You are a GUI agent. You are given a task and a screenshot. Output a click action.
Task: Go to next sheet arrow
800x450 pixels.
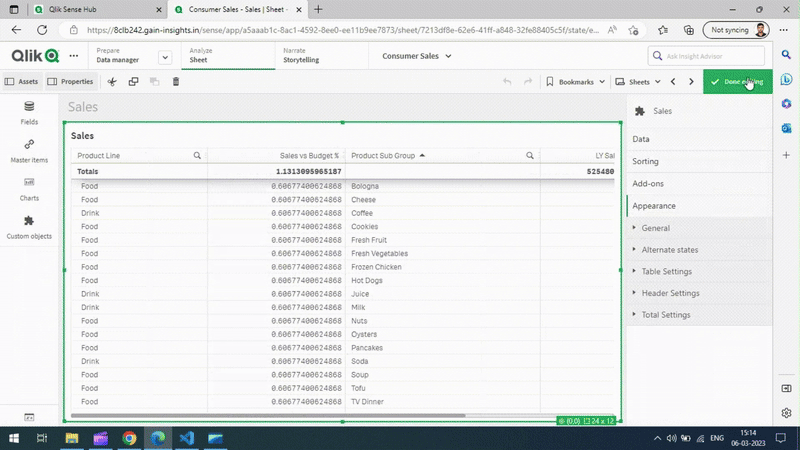coord(691,82)
